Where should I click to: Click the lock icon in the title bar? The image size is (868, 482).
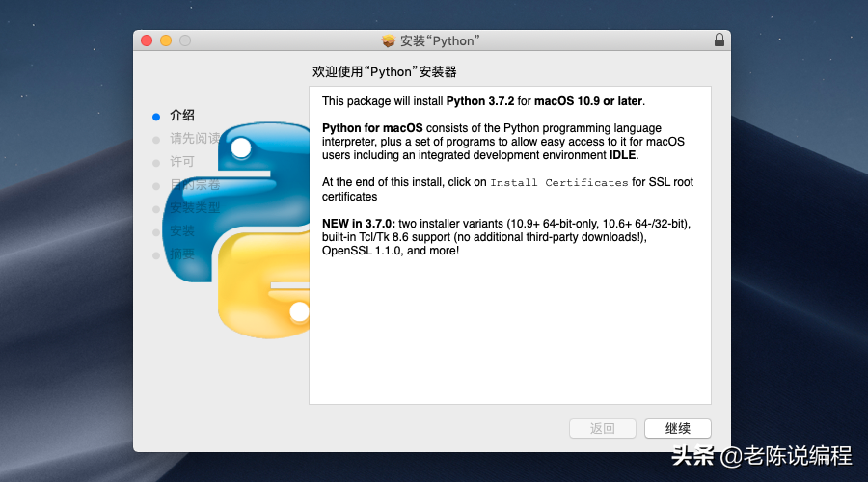coord(719,40)
